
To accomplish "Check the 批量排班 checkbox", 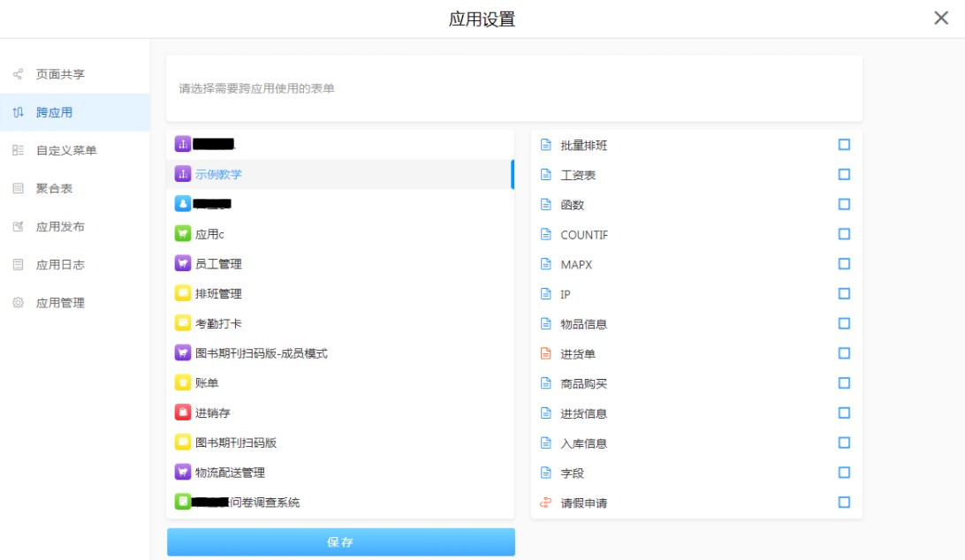I will pyautogui.click(x=844, y=145).
